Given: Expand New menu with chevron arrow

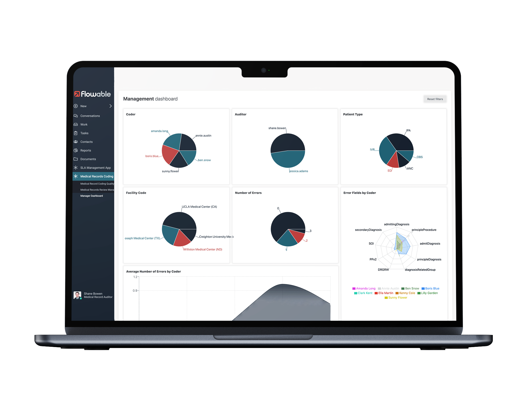Looking at the screenshot, I should tap(111, 106).
